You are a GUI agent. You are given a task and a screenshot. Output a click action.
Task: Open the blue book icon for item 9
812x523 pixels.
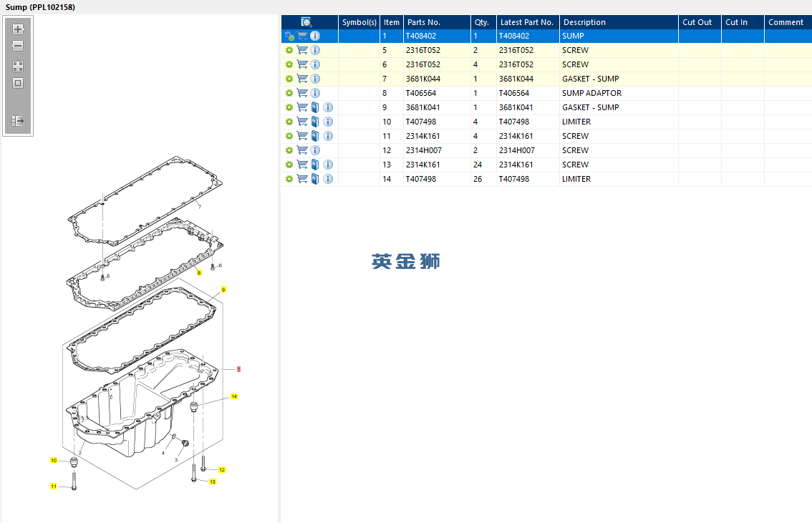click(315, 107)
